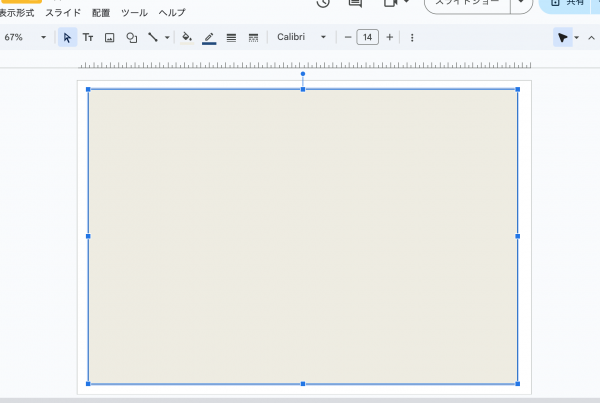Open the fill color paint bucket
The image size is (600, 403).
187,38
